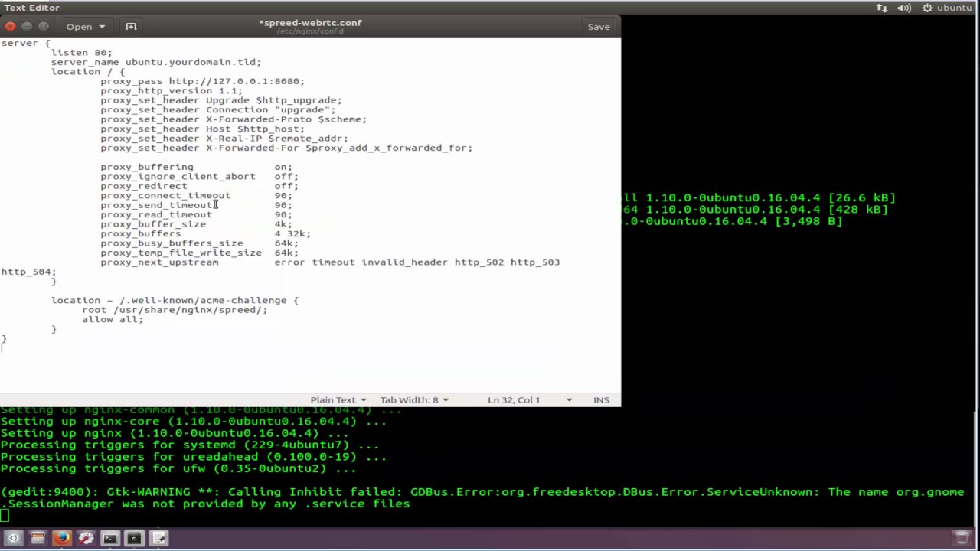Click the 'X-Forwarded-Proto $scheme;' header line
980x551 pixels.
234,119
